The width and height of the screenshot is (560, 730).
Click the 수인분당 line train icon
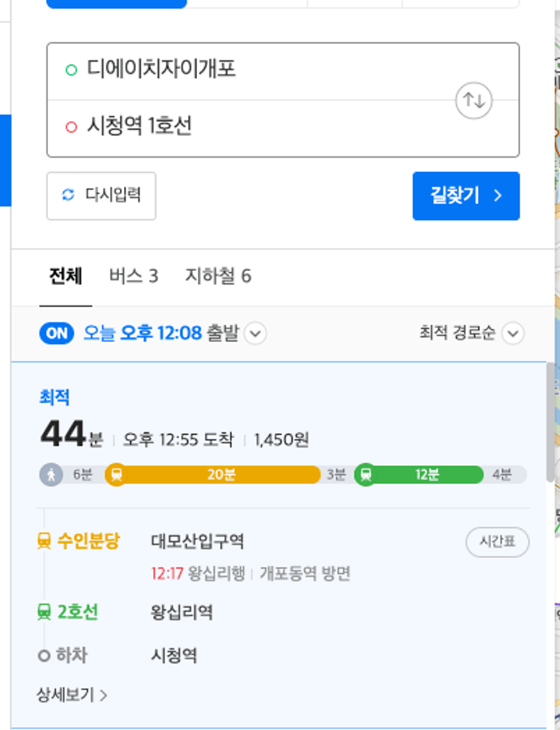[x=44, y=542]
